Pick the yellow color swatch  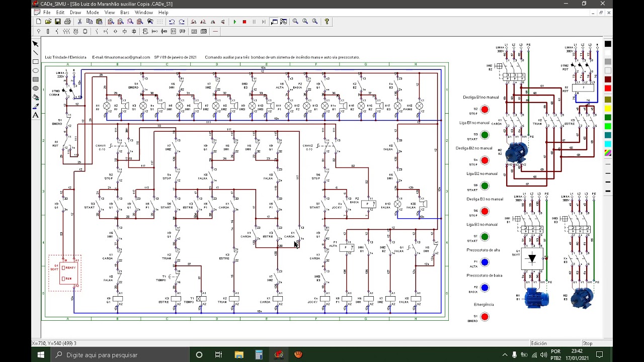point(608,109)
